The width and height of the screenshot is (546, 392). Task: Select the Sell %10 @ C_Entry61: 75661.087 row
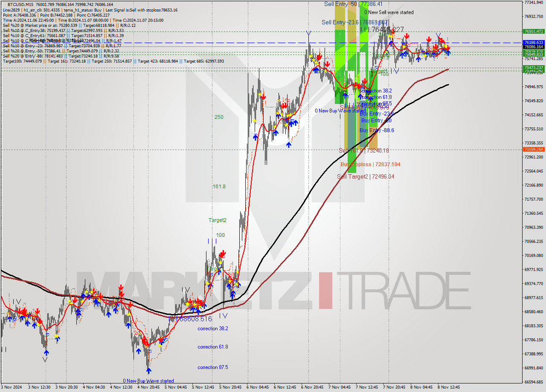coord(63,35)
